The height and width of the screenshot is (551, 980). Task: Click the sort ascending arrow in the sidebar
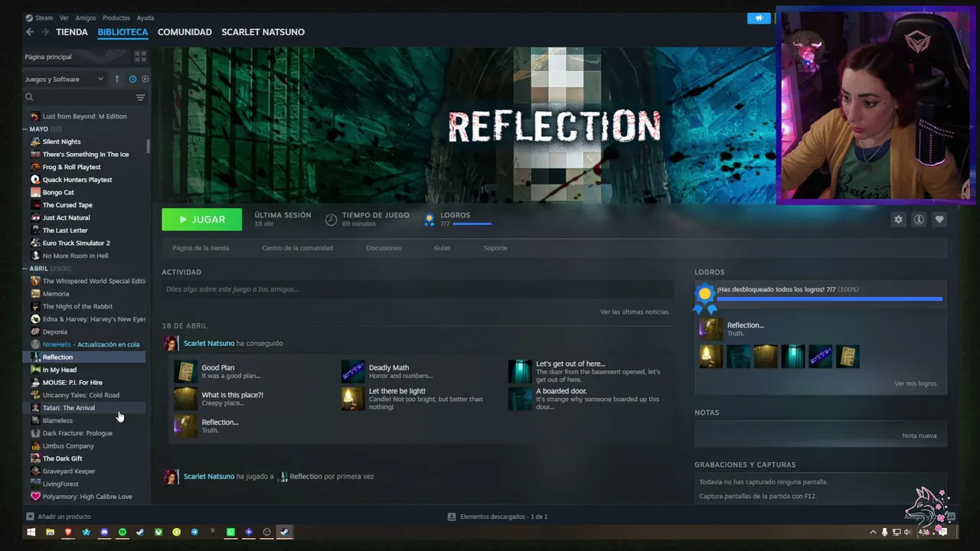tap(117, 79)
